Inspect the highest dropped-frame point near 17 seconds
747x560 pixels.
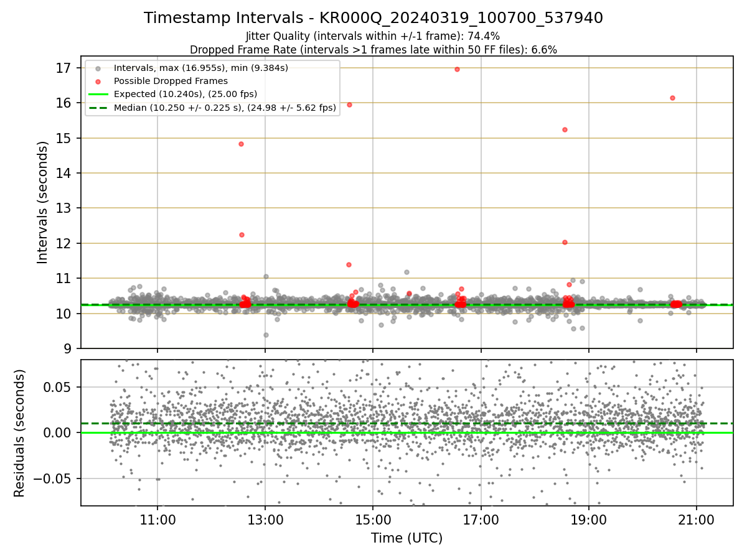coord(457,69)
